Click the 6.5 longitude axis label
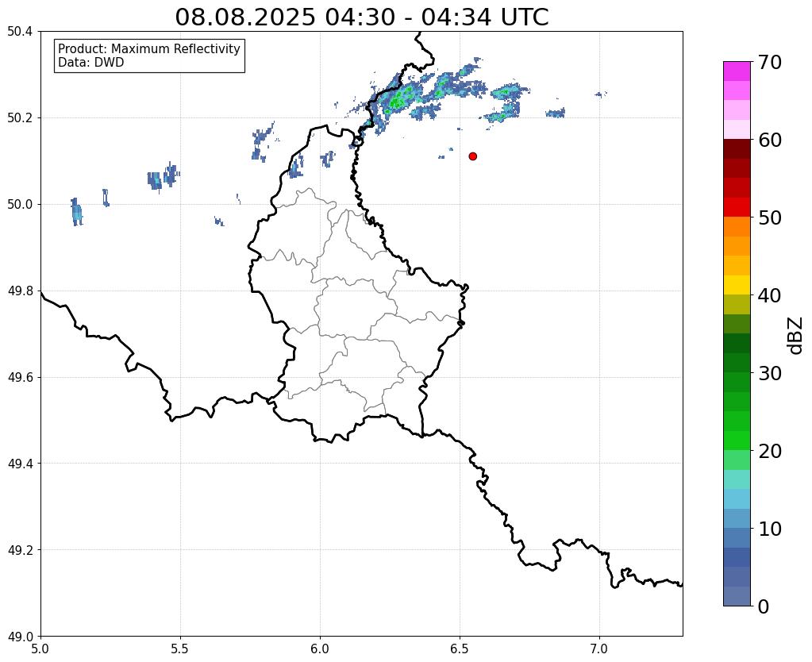The width and height of the screenshot is (812, 662). pyautogui.click(x=460, y=649)
